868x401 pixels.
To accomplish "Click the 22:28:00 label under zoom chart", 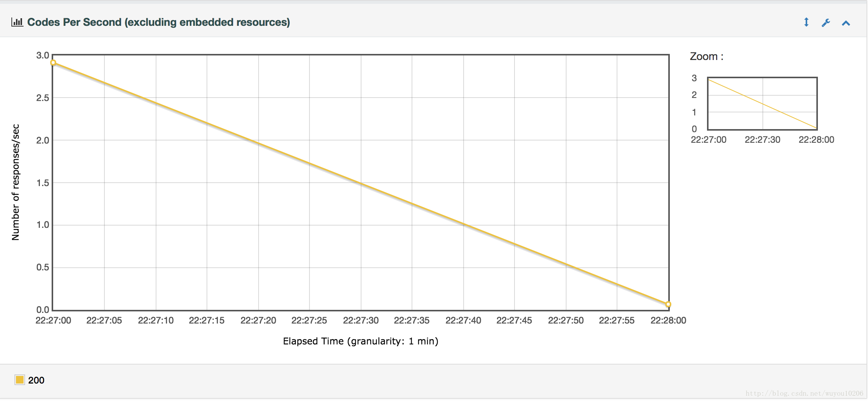I will point(816,140).
